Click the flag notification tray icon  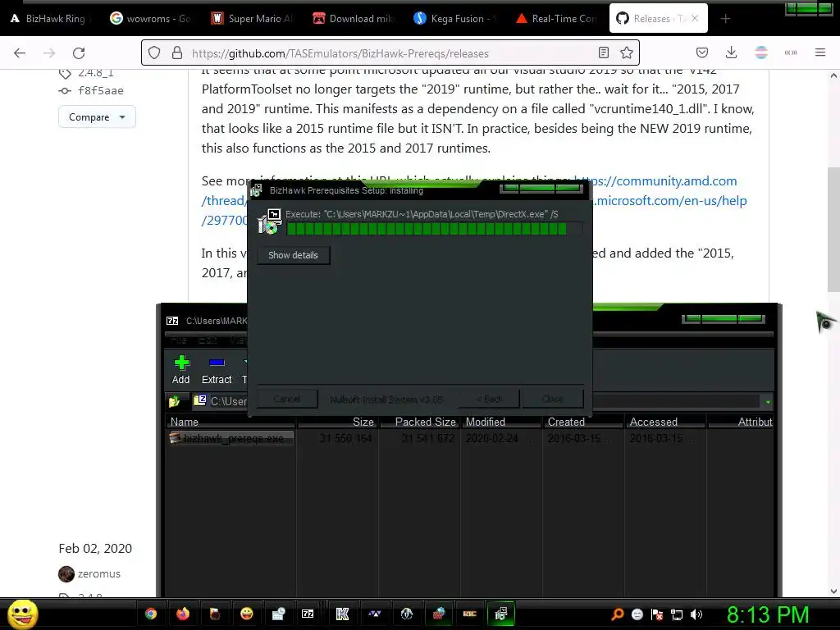point(657,614)
